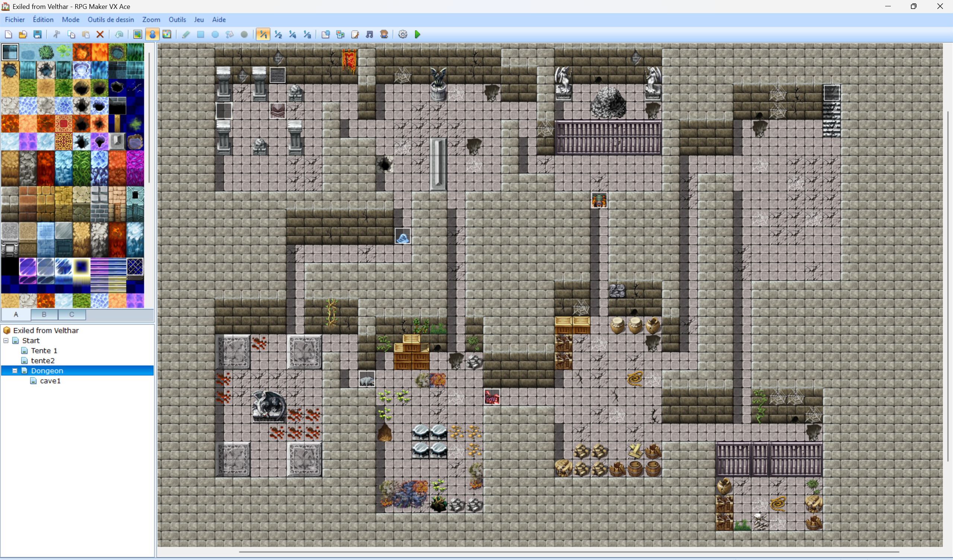The image size is (953, 560).
Task: Switch to tileset tab B
Action: tap(44, 314)
